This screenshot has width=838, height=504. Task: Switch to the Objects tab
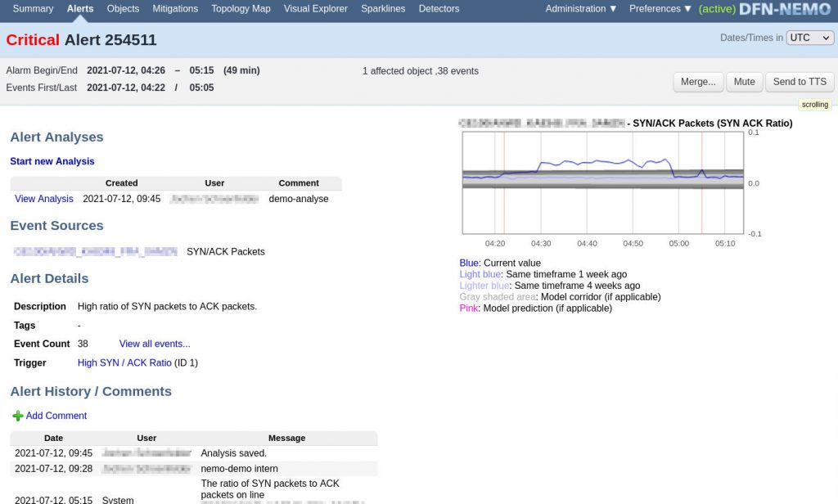pos(123,9)
